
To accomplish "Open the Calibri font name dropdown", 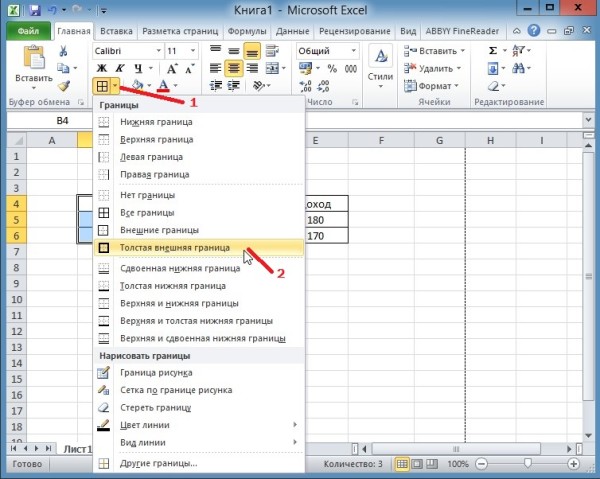I will coord(158,51).
